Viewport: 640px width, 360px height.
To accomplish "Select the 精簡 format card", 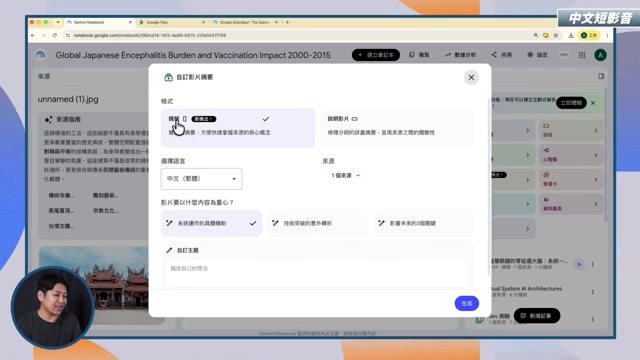I will pyautogui.click(x=238, y=128).
